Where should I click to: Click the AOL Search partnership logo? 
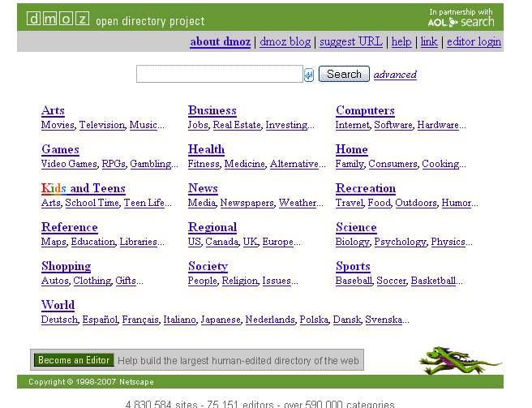[x=460, y=18]
